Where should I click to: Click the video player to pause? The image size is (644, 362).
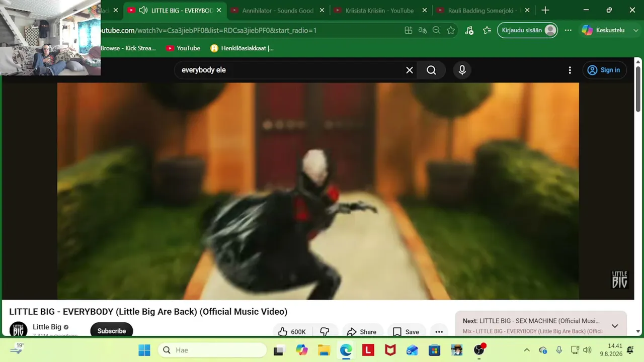pos(318,191)
